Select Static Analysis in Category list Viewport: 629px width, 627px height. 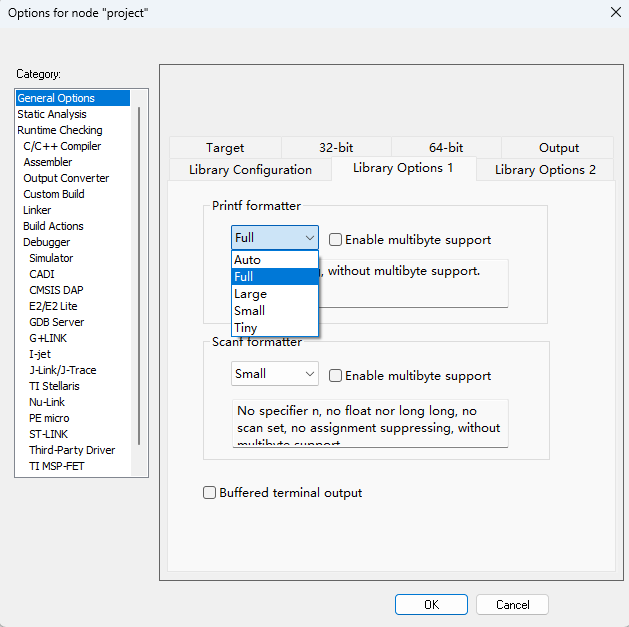[52, 114]
